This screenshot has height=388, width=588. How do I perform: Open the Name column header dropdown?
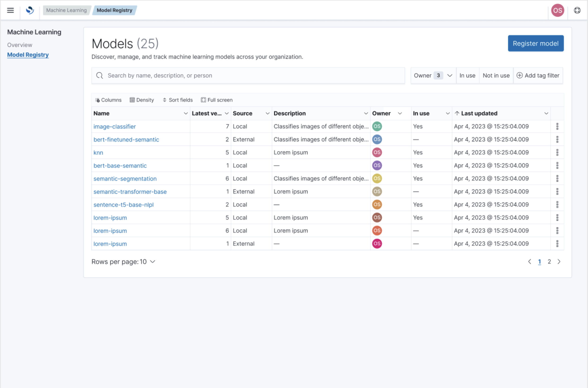tap(186, 113)
